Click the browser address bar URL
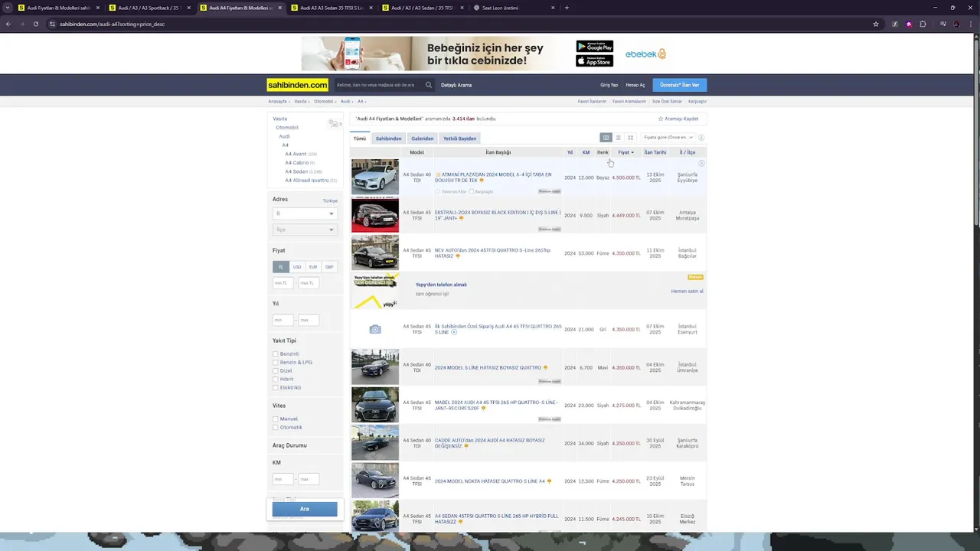The width and height of the screenshot is (980, 551). (113, 24)
